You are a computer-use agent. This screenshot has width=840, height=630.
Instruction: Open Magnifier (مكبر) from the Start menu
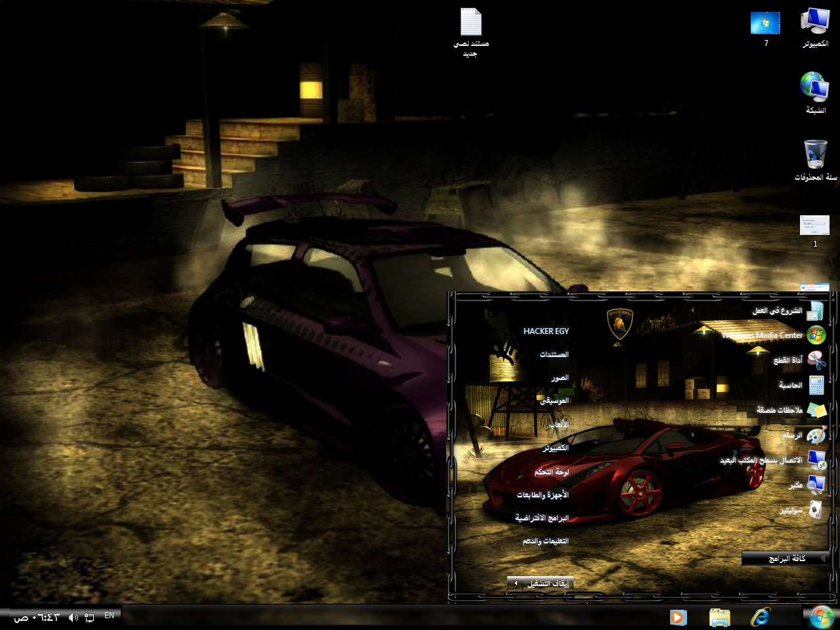pyautogui.click(x=795, y=486)
